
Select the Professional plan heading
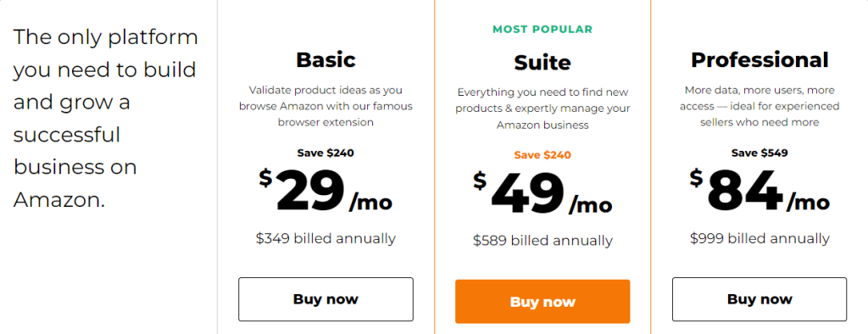pos(759,60)
